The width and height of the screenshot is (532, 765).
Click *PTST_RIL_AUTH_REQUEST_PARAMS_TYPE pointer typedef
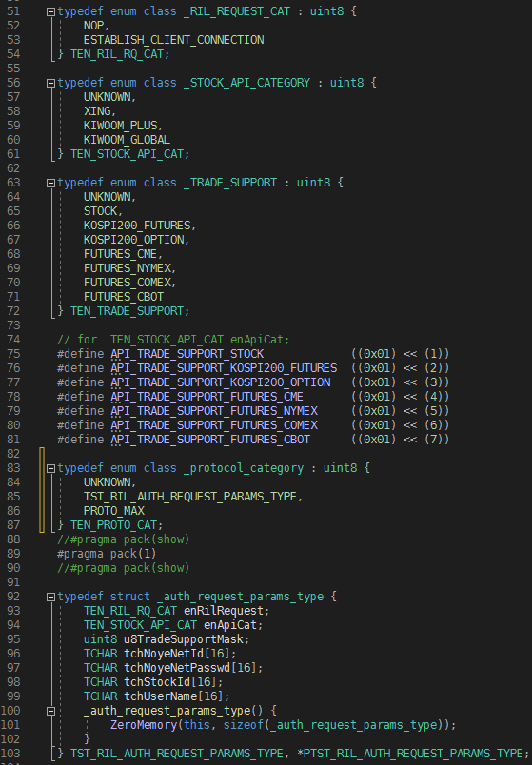pos(410,754)
